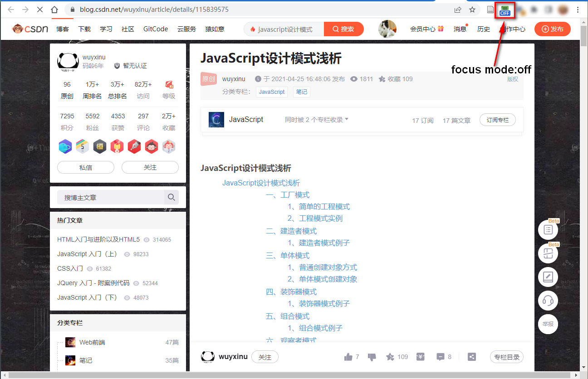Image resolution: width=588 pixels, height=379 pixels.
Task: Jump to 一、工厂模式 in contents
Action: [288, 195]
